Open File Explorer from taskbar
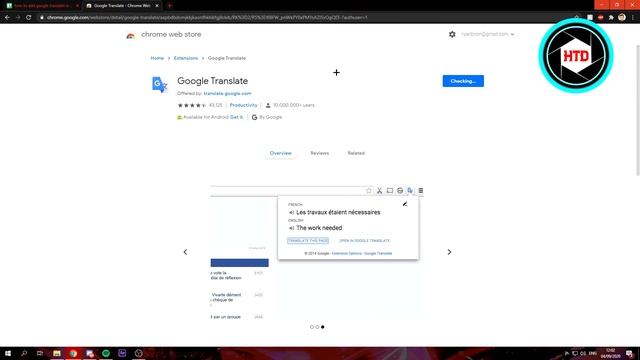 57,353
